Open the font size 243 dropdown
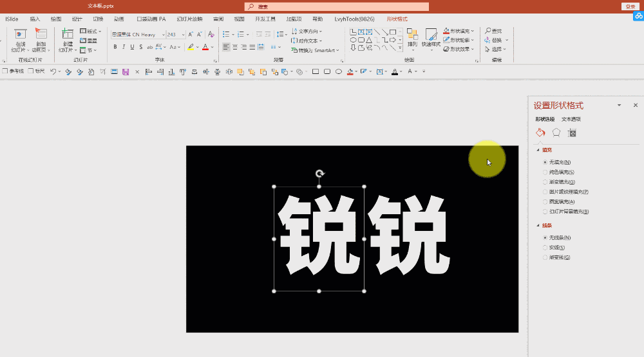The width and height of the screenshot is (644, 357). 183,35
